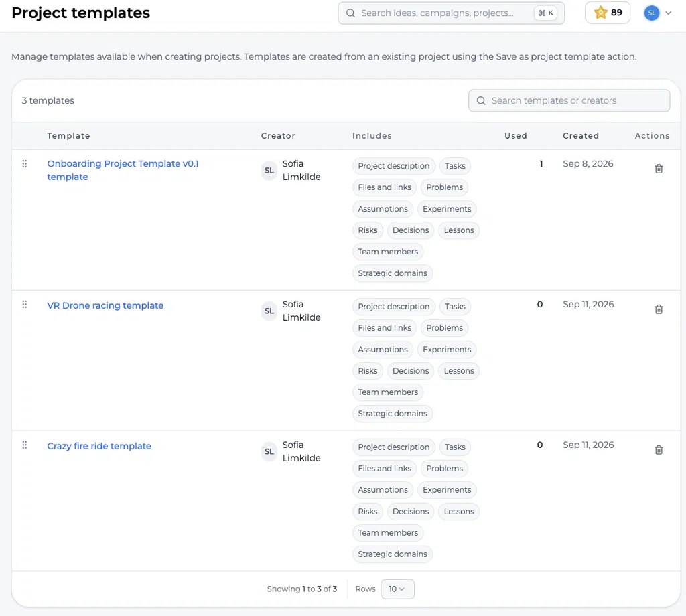This screenshot has height=616, width=686.
Task: Grab drag handle for Crazy fire ride row
Action: 25,445
